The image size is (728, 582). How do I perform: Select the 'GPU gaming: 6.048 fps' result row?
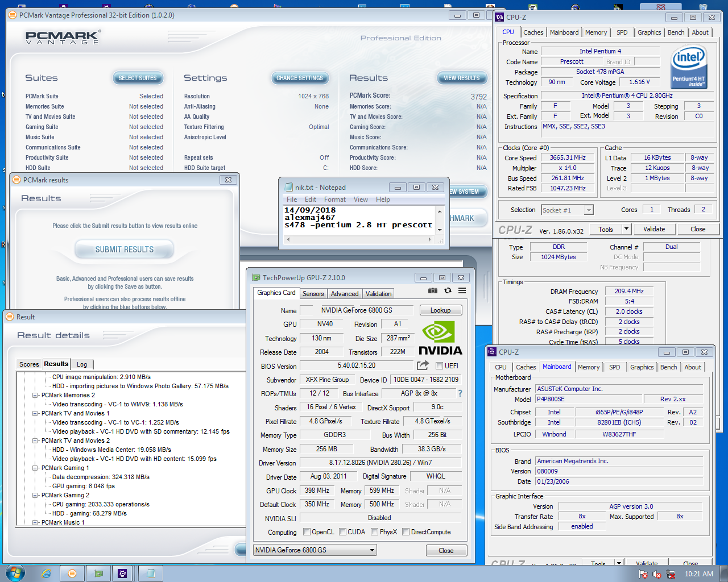tap(84, 486)
